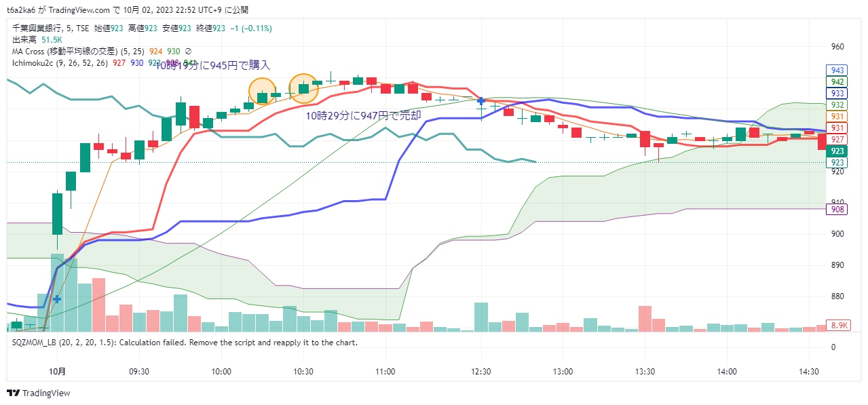Select the 千葉興業銀行 symbol title
This screenshot has width=868, height=405.
[38, 28]
